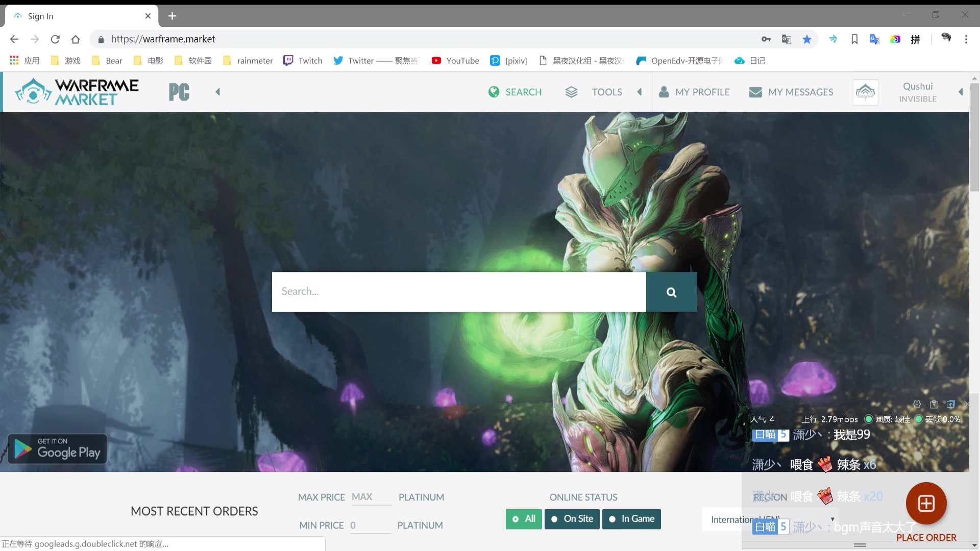Open the International region dropdown

[x=770, y=519]
